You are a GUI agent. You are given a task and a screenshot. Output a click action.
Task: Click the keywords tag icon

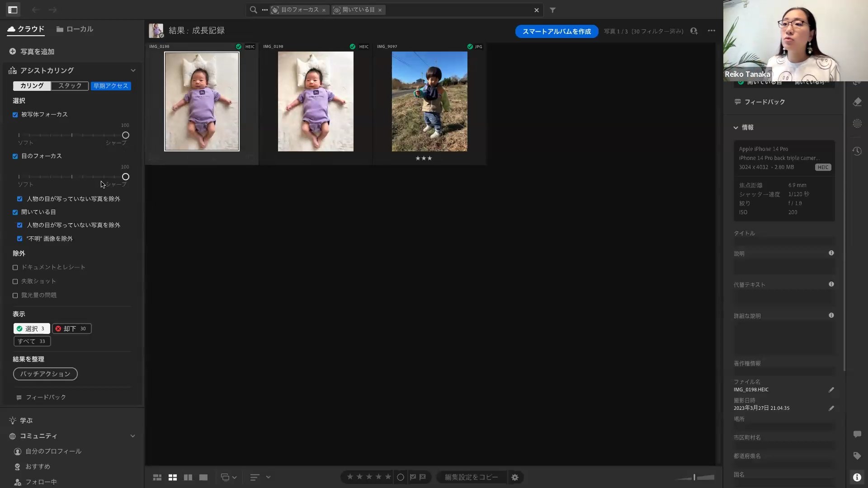857,455
